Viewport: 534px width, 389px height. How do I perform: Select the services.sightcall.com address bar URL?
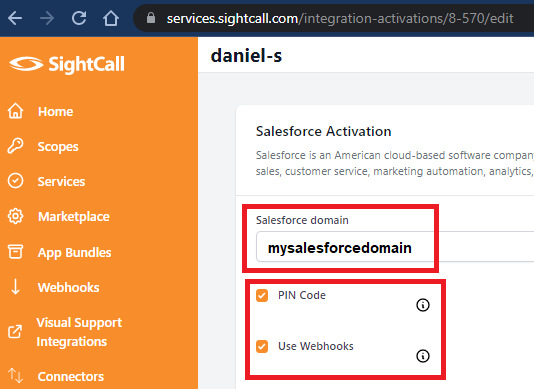pos(340,18)
